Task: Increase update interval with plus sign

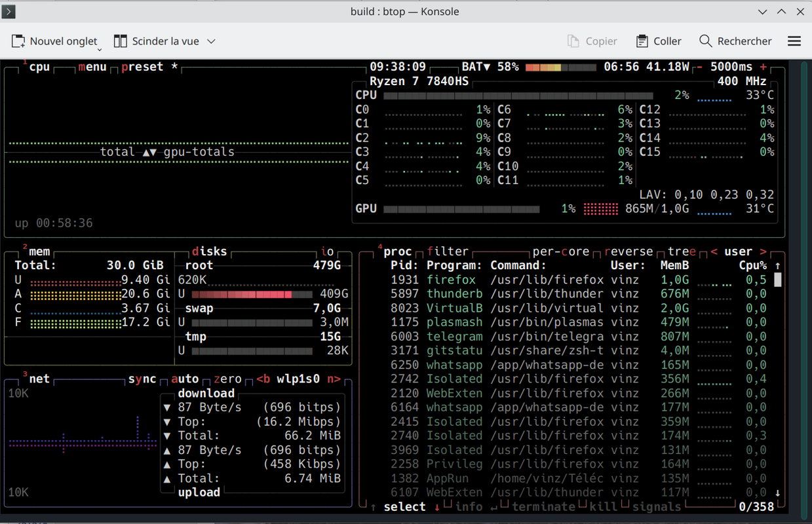Action: 764,67
